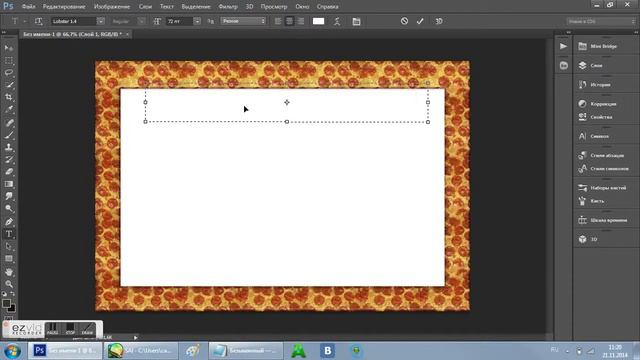The width and height of the screenshot is (640, 360).
Task: Select the Dodge tool
Action: point(9,209)
